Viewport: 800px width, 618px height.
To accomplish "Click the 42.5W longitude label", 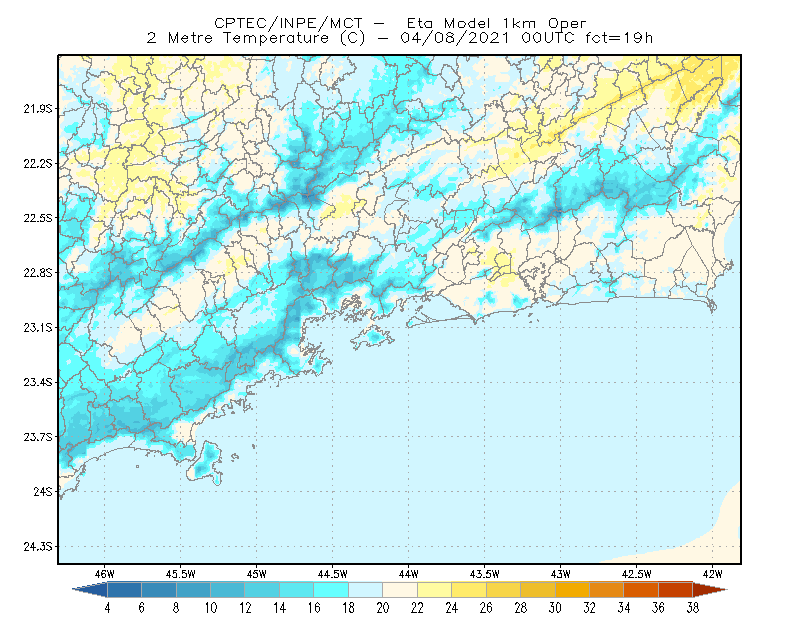I will coord(637,574).
